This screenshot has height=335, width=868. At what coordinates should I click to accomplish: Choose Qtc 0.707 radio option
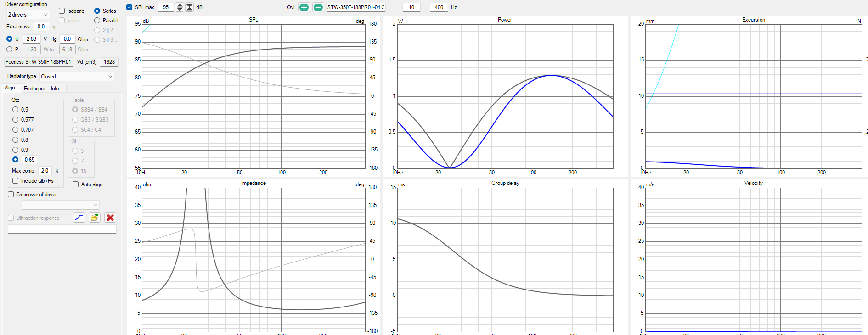[16, 130]
